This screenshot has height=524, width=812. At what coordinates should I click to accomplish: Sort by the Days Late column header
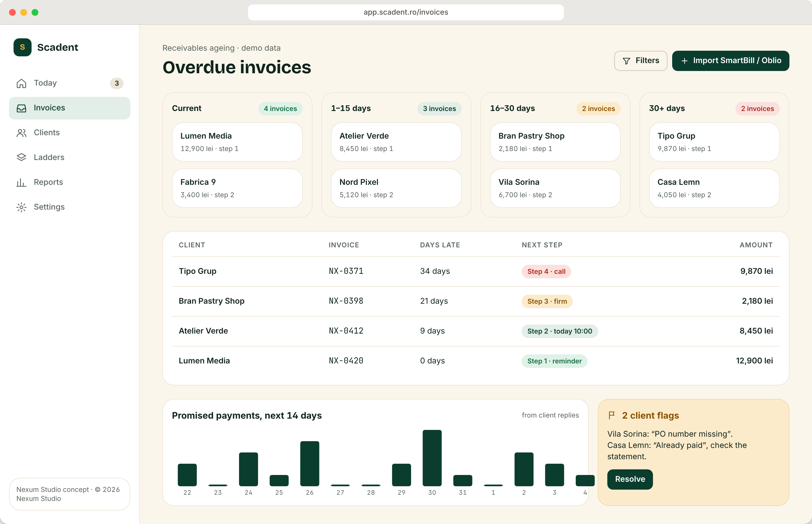click(440, 245)
